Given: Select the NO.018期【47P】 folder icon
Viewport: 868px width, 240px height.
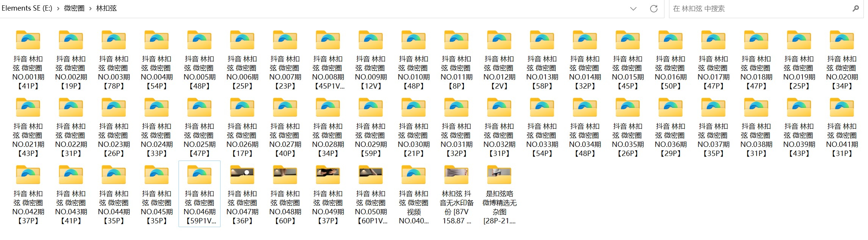Looking at the screenshot, I should pos(757,40).
